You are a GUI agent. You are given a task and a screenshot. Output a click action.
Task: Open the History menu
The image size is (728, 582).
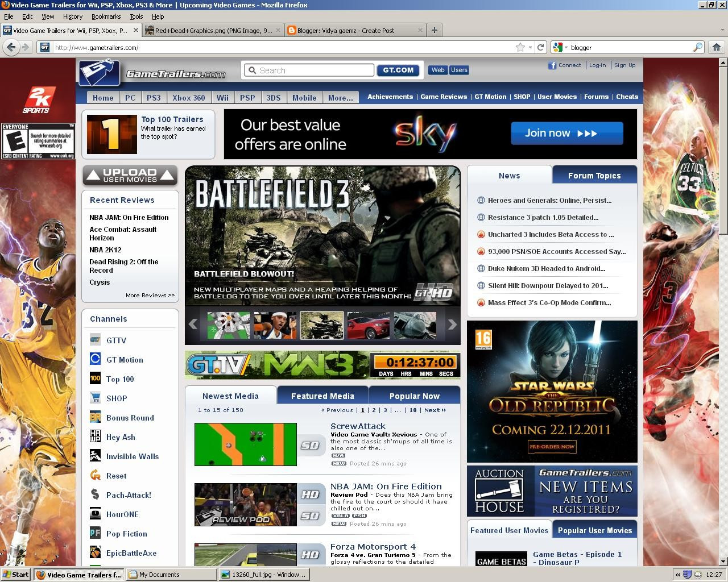coord(73,16)
